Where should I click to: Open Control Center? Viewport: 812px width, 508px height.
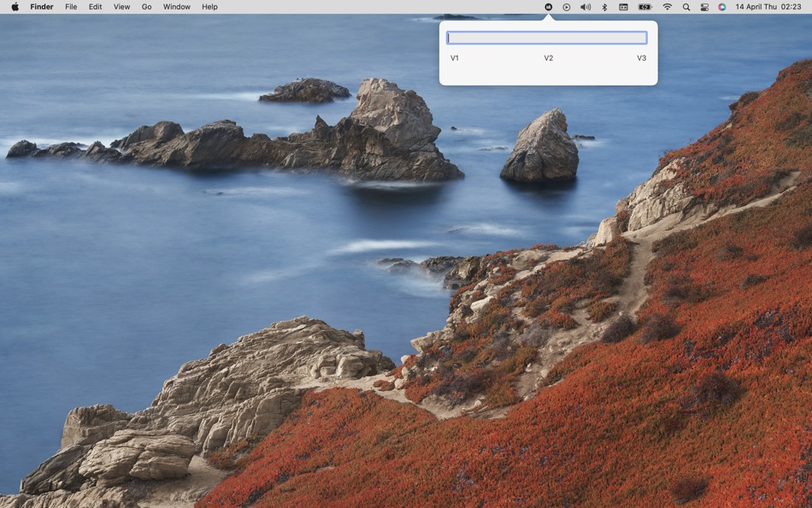coord(704,7)
